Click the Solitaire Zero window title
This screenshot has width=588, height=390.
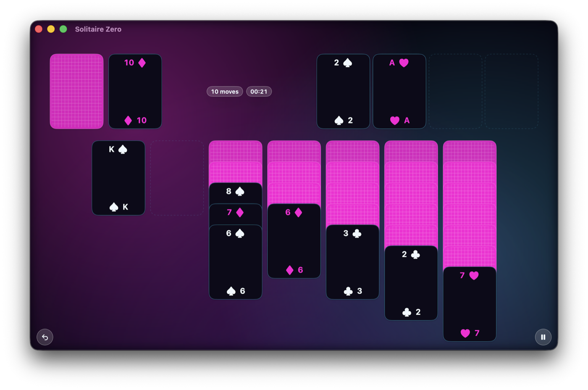click(98, 29)
